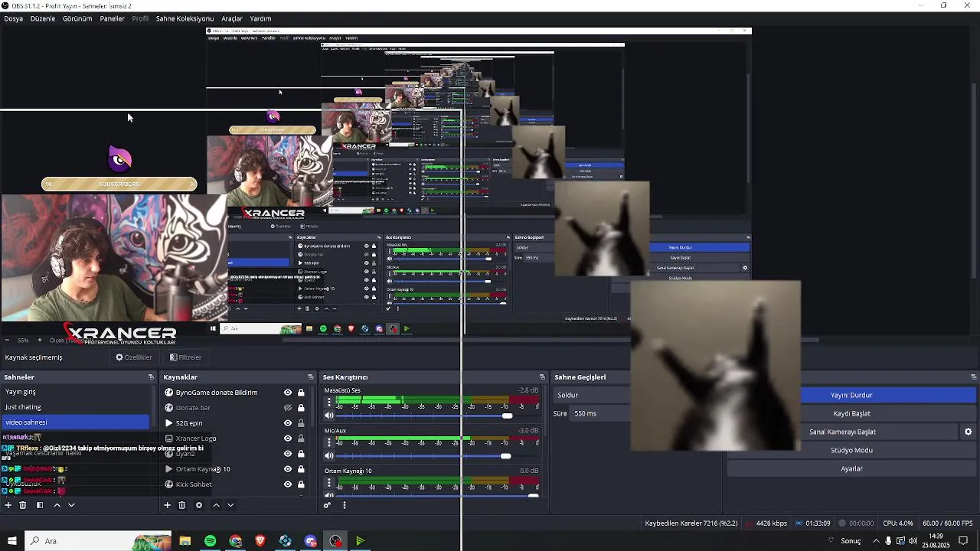This screenshot has width=980, height=551.
Task: Open source properties gear in the Kaynaklar toolbar
Action: pos(199,505)
